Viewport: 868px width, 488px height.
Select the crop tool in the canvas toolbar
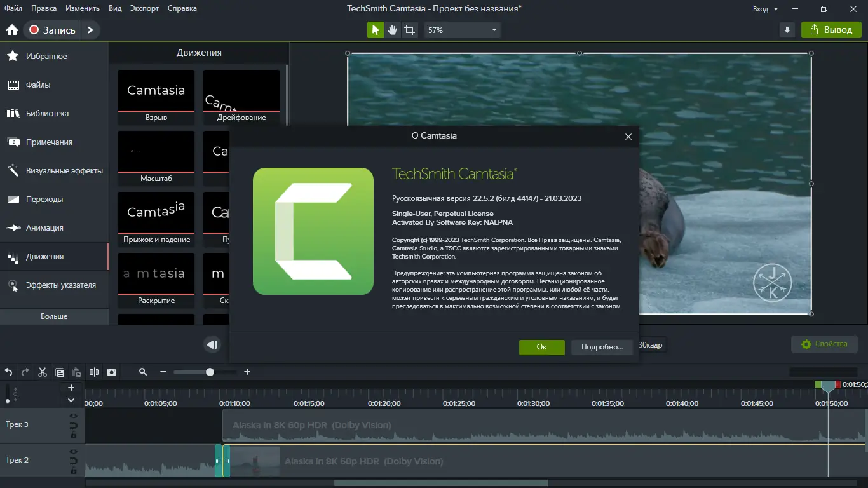click(410, 29)
